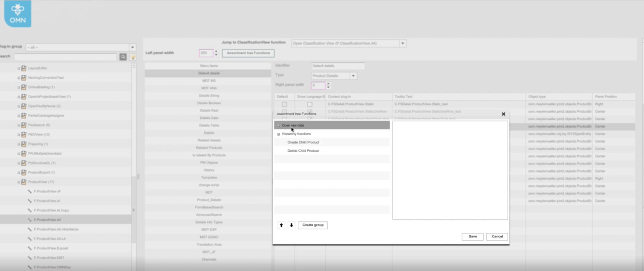The width and height of the screenshot is (644, 271).
Task: Collapse the Hierarchy functions group
Action: (x=278, y=134)
